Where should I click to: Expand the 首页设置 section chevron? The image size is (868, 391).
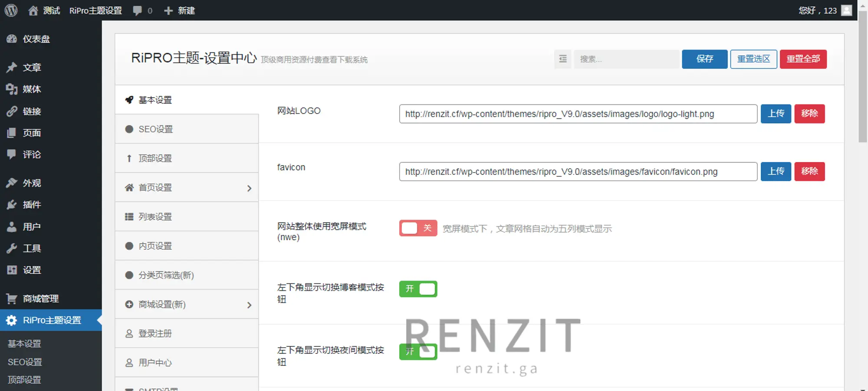point(249,188)
